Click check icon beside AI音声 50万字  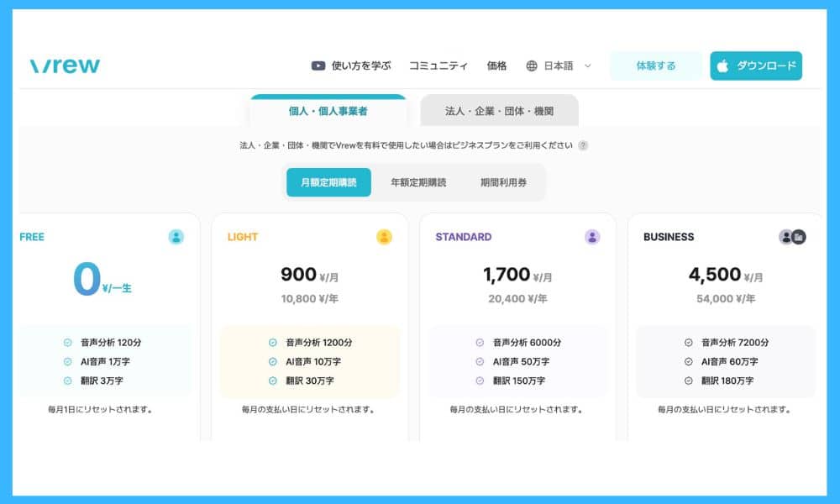(x=480, y=362)
